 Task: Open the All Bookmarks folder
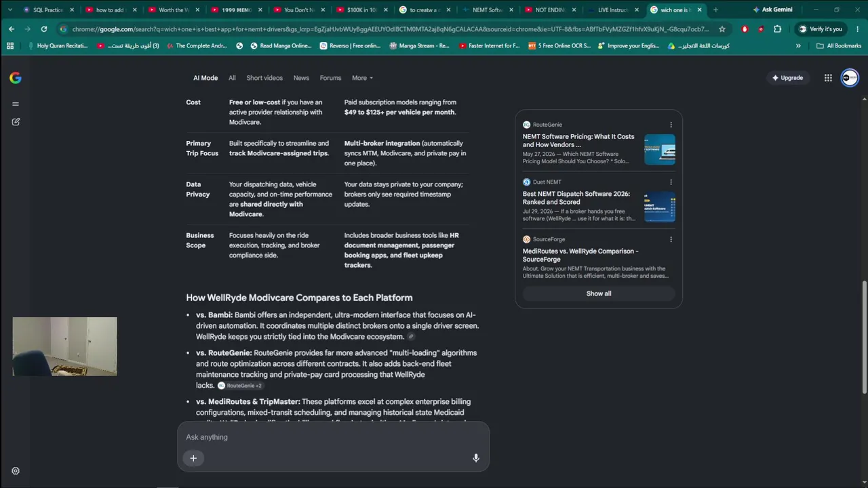coord(839,45)
